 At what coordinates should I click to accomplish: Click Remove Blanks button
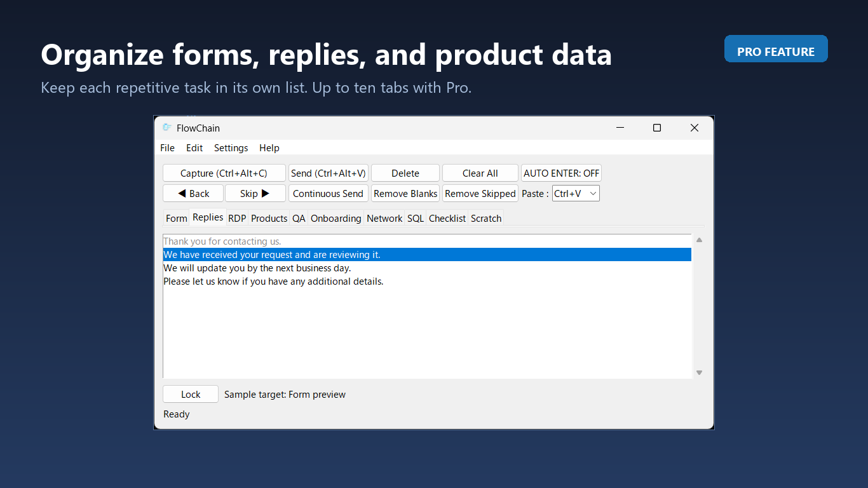(405, 193)
